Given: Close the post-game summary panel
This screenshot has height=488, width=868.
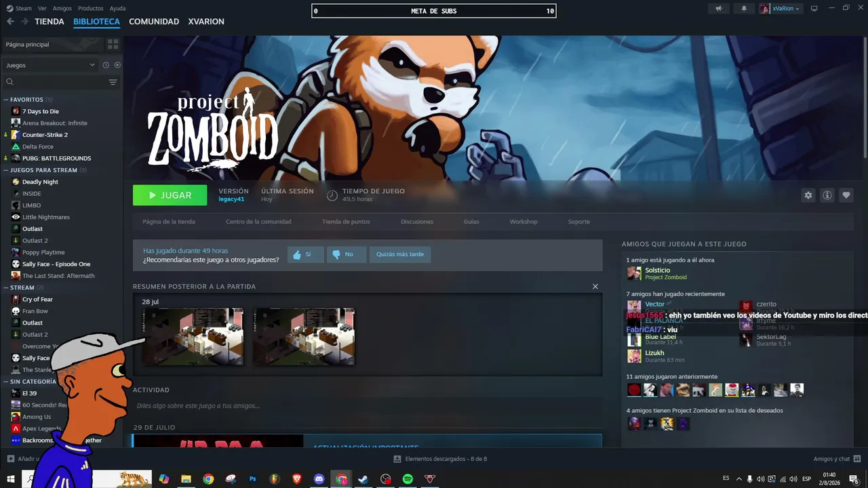Looking at the screenshot, I should [x=595, y=287].
